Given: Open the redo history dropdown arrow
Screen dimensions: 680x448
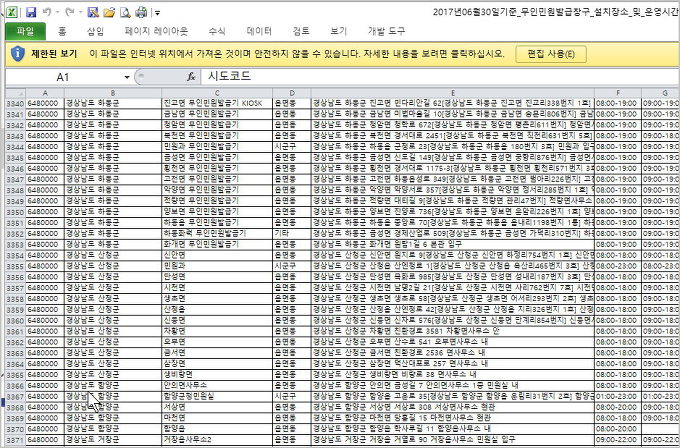Looking at the screenshot, I should click(80, 13).
